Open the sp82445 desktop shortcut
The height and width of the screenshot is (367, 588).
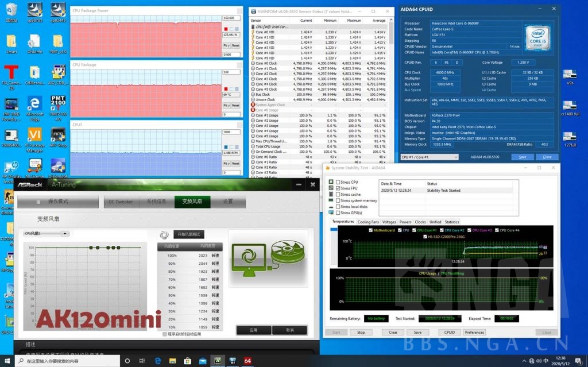click(x=58, y=12)
